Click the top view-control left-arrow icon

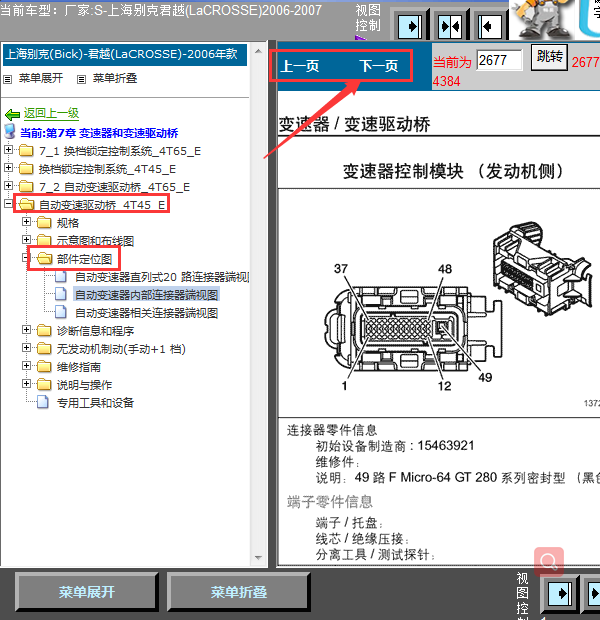tap(490, 26)
